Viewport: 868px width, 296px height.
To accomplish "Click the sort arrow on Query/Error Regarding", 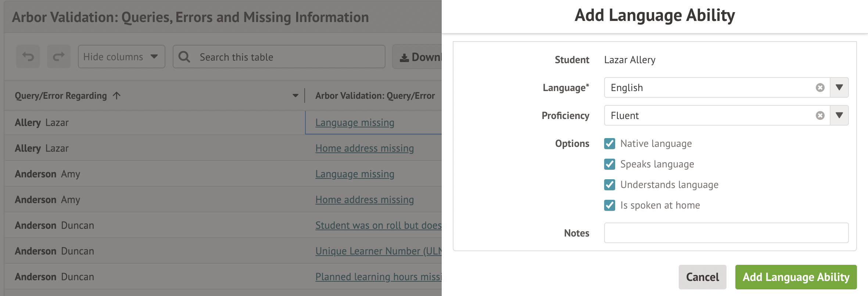I will 117,96.
